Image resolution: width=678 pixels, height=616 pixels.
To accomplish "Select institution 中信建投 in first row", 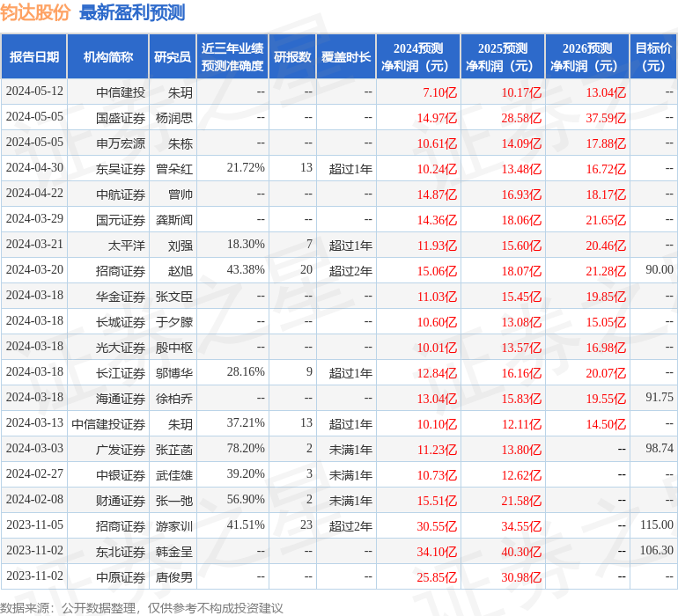I will point(121,92).
